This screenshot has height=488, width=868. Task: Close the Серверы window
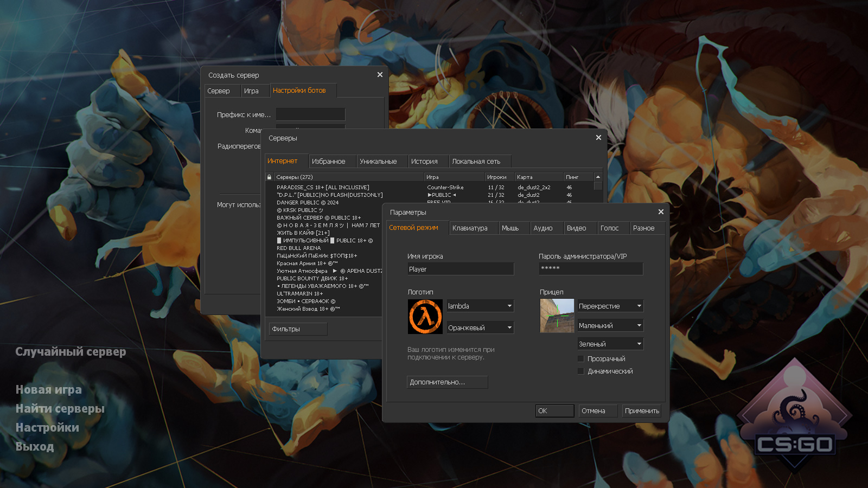pyautogui.click(x=598, y=138)
